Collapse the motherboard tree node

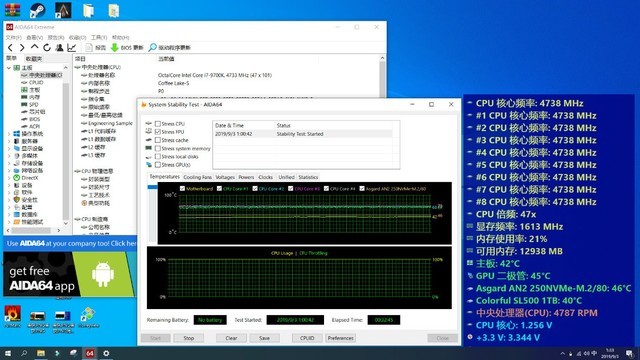pyautogui.click(x=9, y=68)
